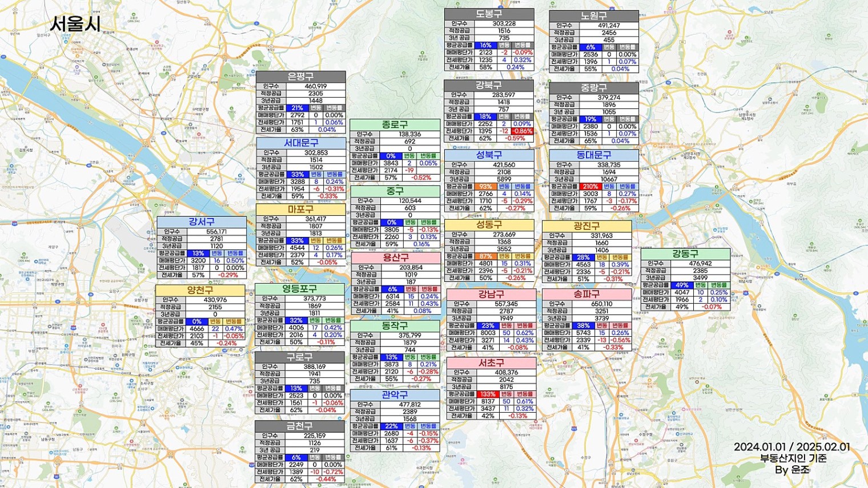Select the 강동구 table header

685,254
